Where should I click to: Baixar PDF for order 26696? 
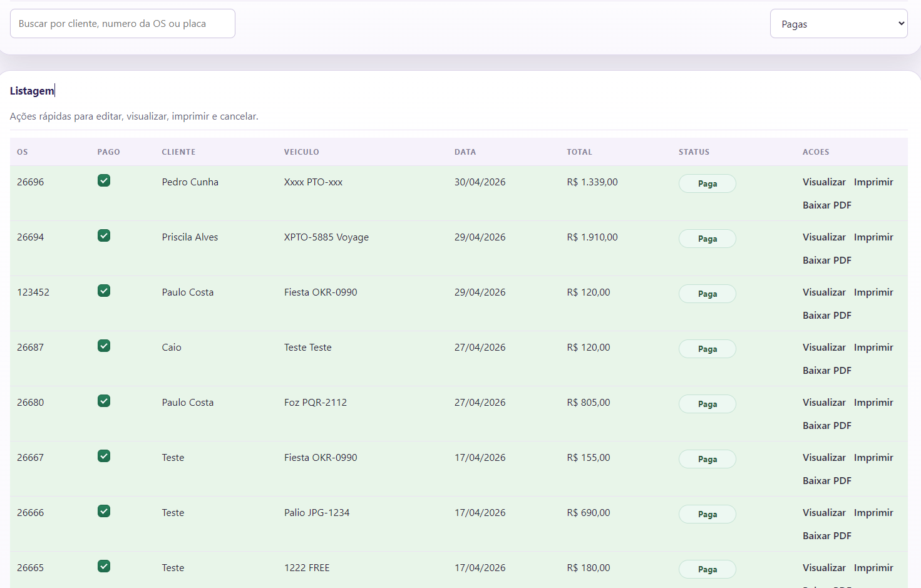(827, 205)
